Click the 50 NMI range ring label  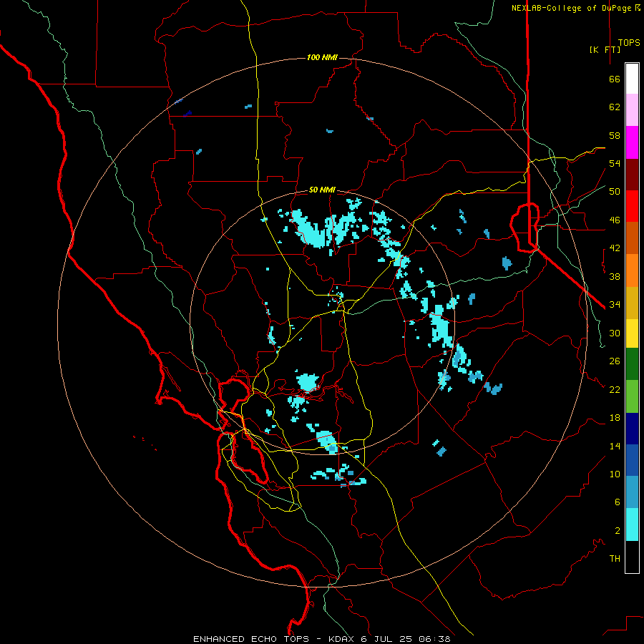click(x=322, y=190)
